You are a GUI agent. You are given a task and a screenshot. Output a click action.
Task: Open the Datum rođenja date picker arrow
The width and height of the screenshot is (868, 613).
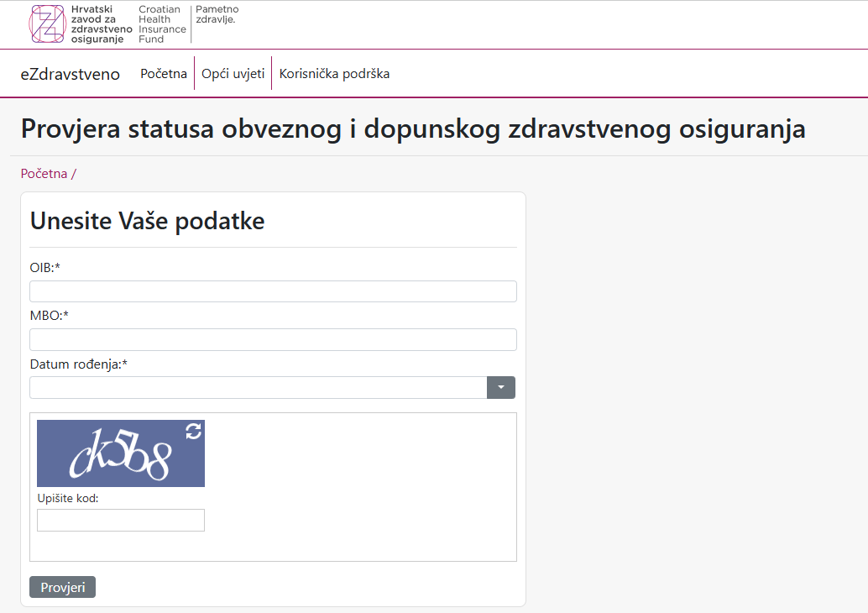tap(500, 387)
